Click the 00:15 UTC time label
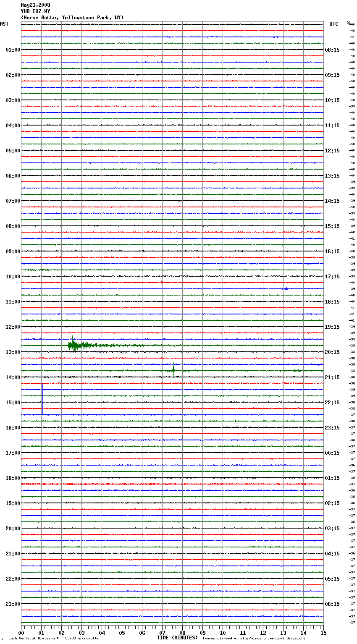Image resolution: width=357 pixels, height=644 pixels. pos(332,453)
